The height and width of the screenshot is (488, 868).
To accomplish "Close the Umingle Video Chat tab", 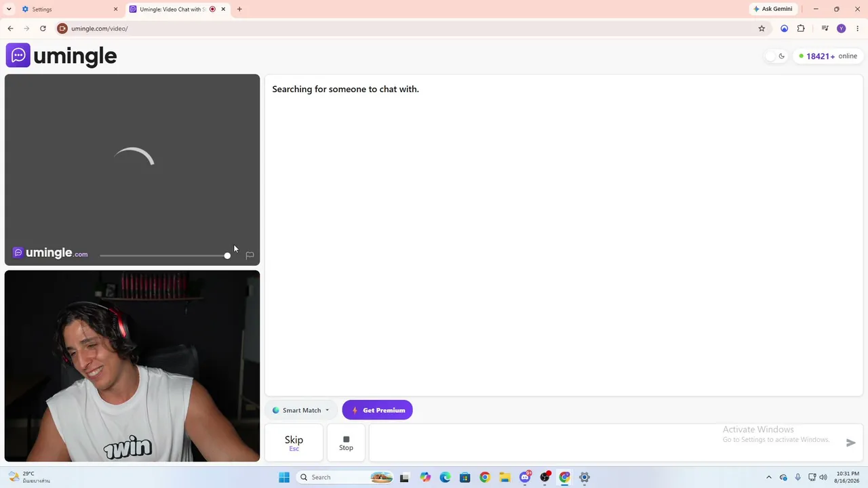I will (x=223, y=9).
